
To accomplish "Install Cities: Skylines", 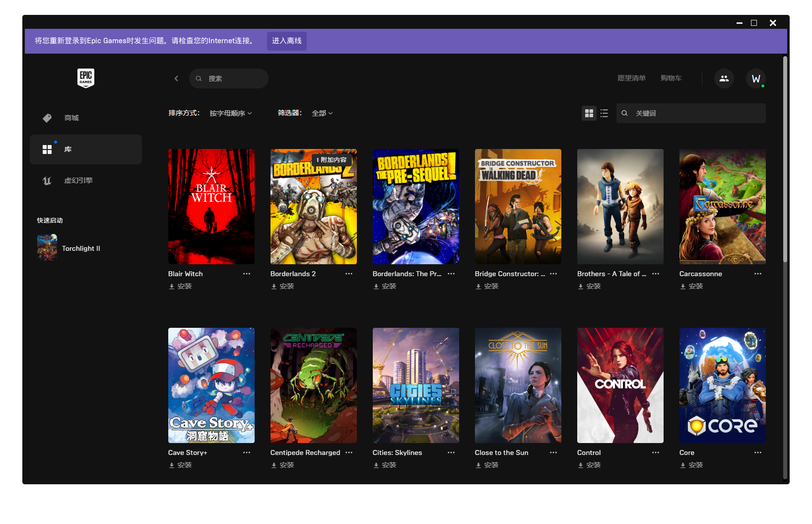I will coord(385,465).
